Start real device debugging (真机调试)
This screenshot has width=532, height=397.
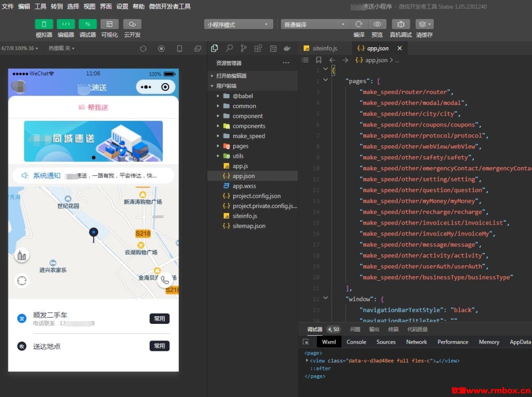coord(401,24)
